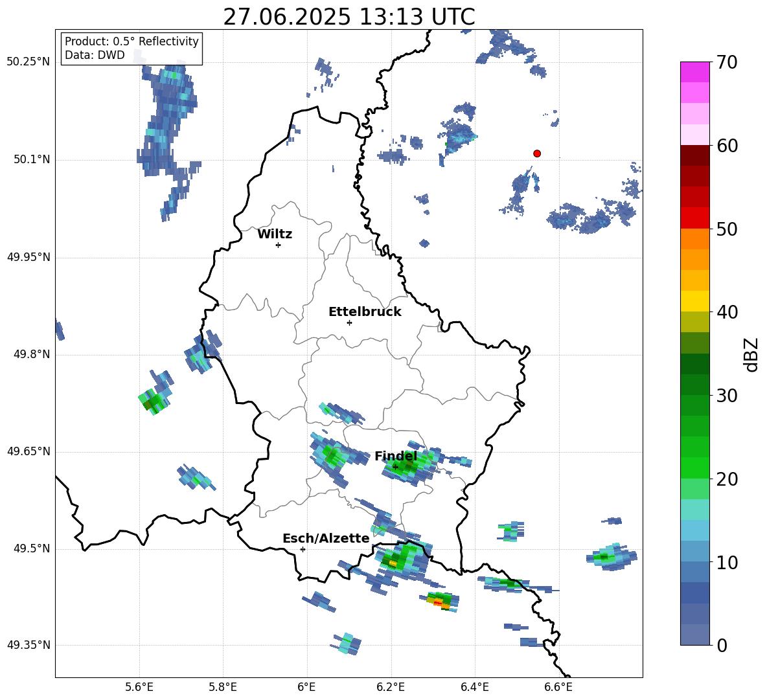Click the 5.6°E longitude label

click(139, 687)
